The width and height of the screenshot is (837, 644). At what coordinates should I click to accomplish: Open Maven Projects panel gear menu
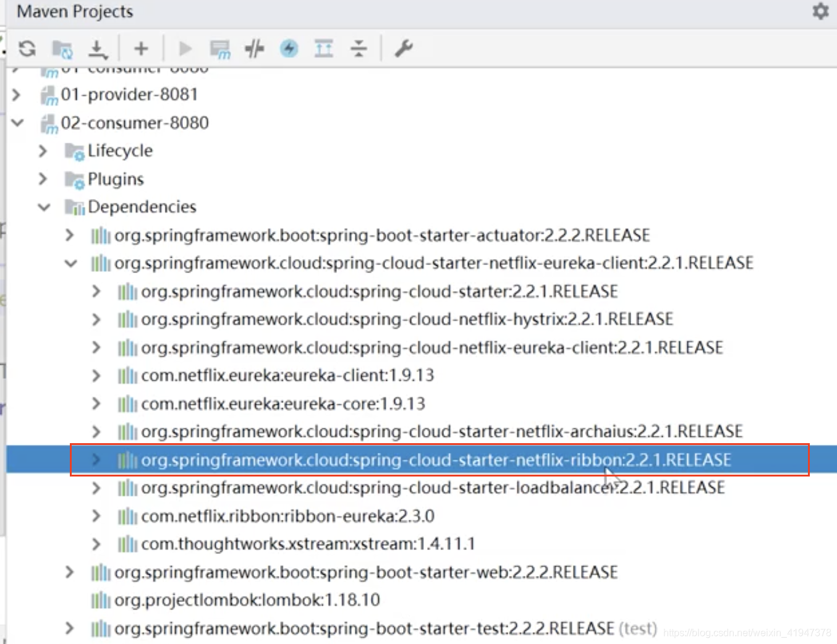pos(820,11)
